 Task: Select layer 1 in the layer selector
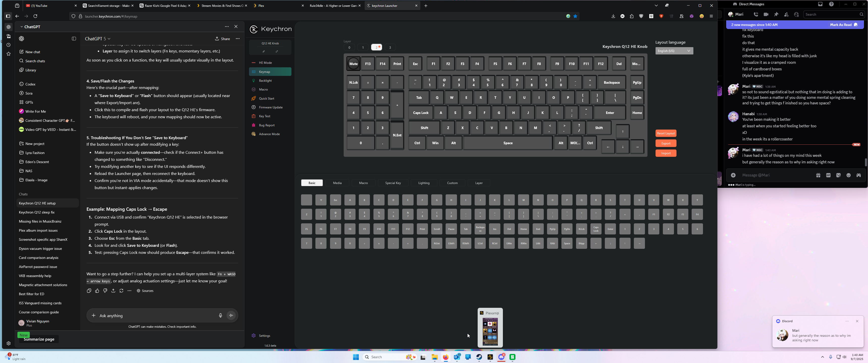(x=363, y=47)
